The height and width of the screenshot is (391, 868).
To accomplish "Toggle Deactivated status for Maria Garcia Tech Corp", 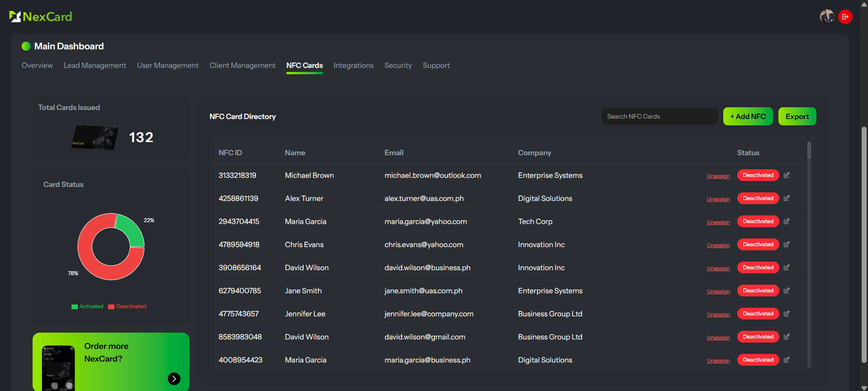I will (758, 221).
